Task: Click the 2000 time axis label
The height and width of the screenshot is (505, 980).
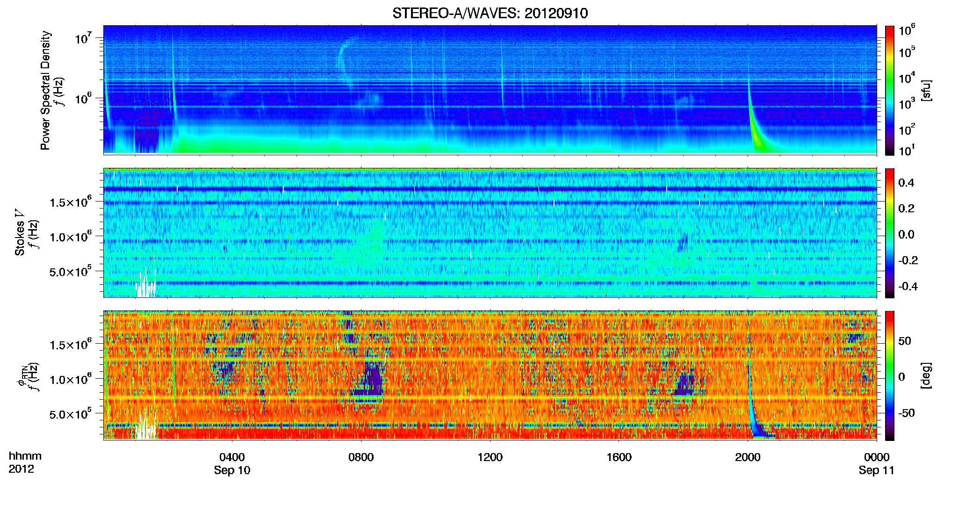Action: coord(748,457)
